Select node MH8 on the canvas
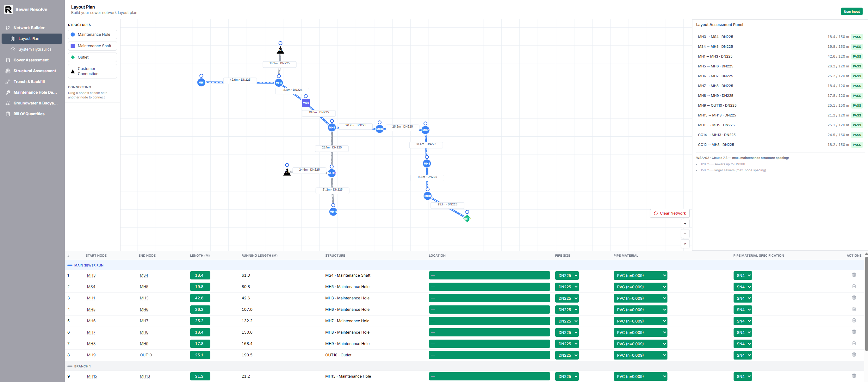The width and height of the screenshot is (868, 382). pos(427,164)
